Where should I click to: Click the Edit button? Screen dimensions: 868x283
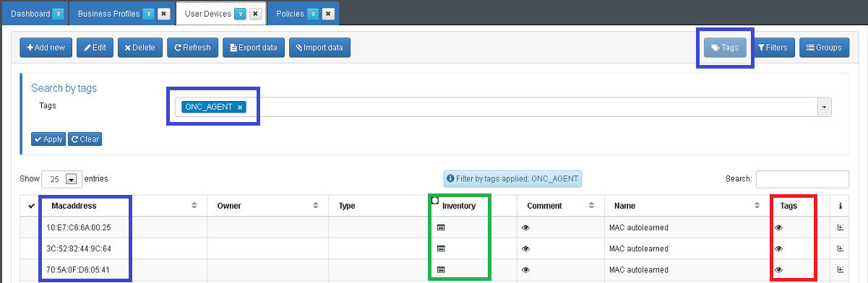click(95, 48)
